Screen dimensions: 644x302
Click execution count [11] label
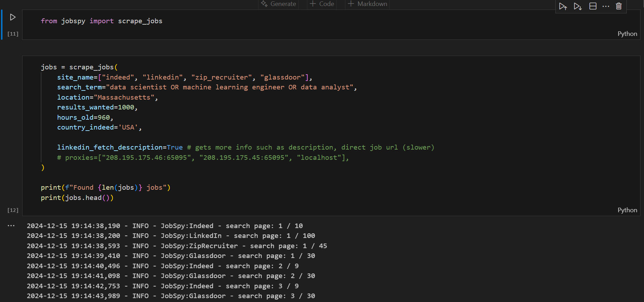[13, 34]
